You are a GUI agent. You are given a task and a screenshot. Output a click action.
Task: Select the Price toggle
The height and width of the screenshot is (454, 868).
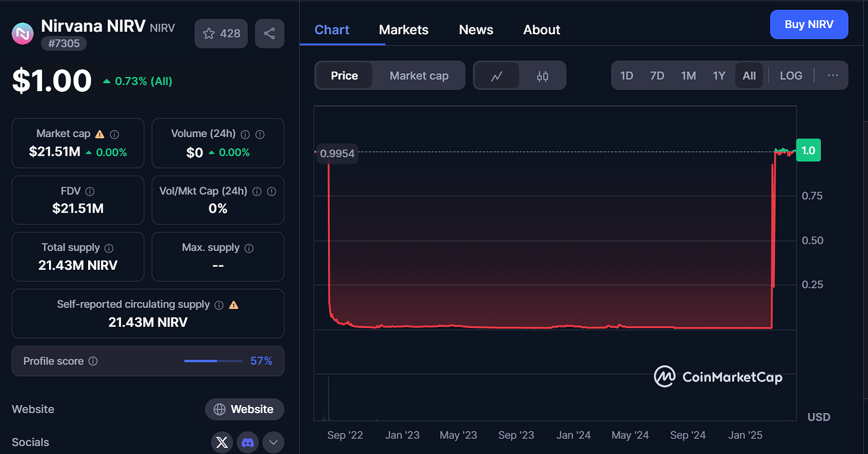345,76
